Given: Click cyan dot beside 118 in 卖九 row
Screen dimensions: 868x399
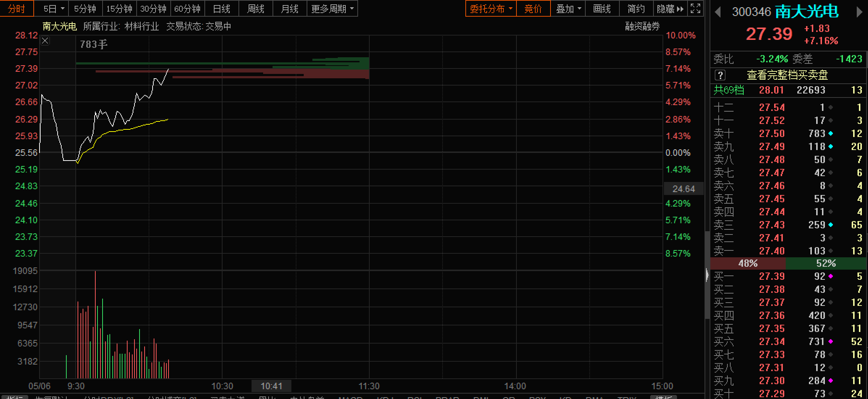Looking at the screenshot, I should 831,147.
